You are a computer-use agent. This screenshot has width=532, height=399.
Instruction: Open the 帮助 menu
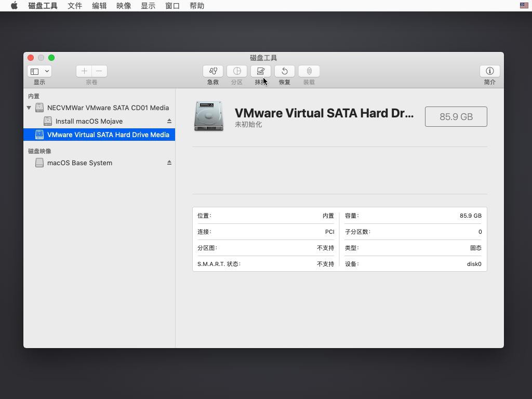(197, 6)
